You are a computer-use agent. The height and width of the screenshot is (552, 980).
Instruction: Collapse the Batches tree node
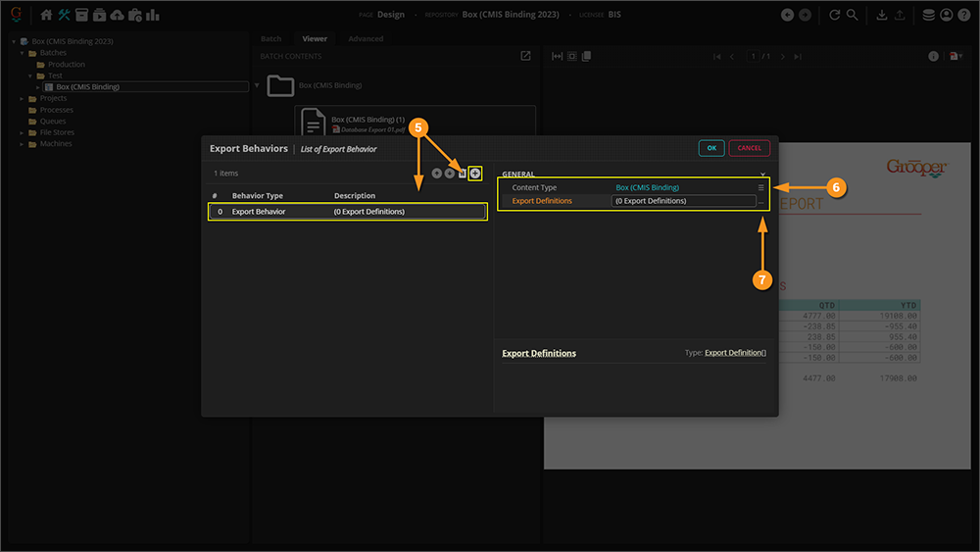(x=22, y=53)
